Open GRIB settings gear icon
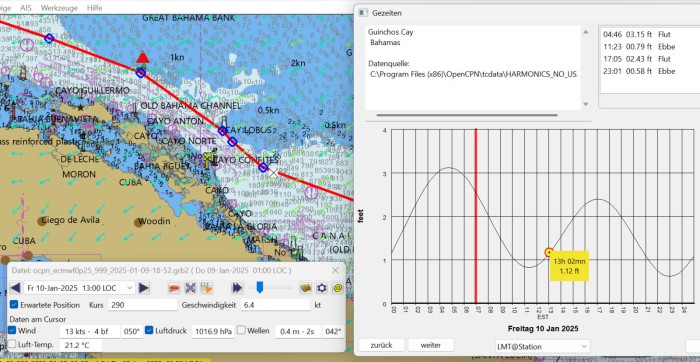The height and width of the screenshot is (362, 700). pyautogui.click(x=322, y=288)
